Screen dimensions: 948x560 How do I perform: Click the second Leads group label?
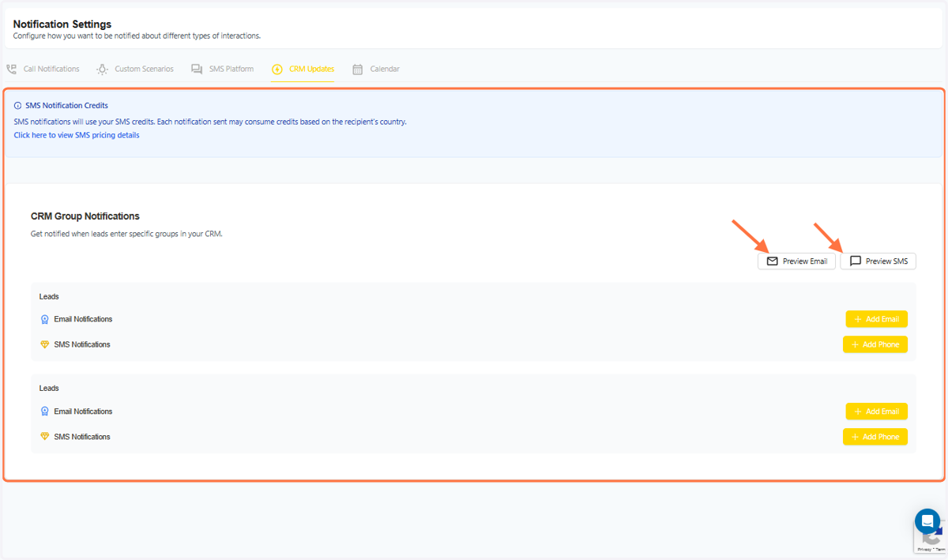[50, 389]
